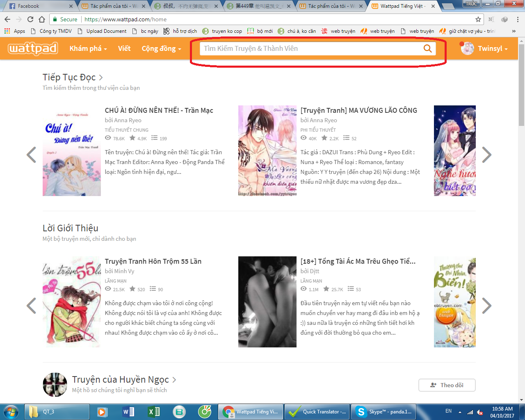The height and width of the screenshot is (420, 525).
Task: Expand the Khám phá dropdown menu
Action: [88, 48]
